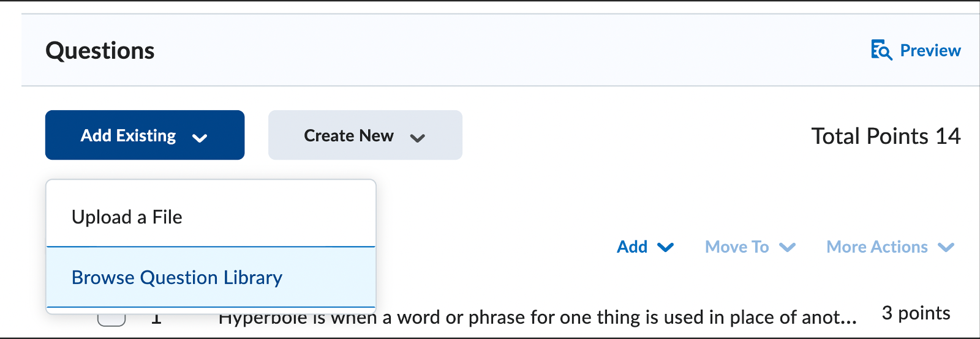Click the chevron beside Move To
The width and height of the screenshot is (980, 339).
788,247
